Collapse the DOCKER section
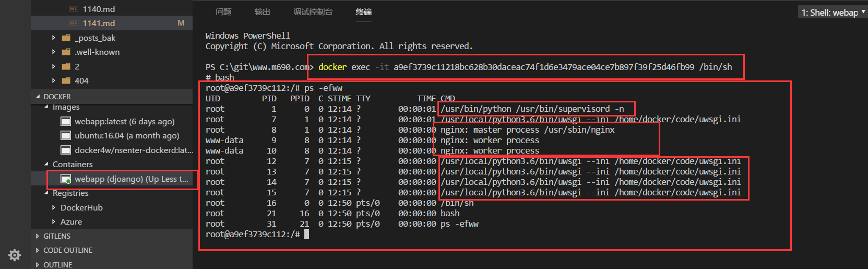868x269 pixels. [38, 97]
